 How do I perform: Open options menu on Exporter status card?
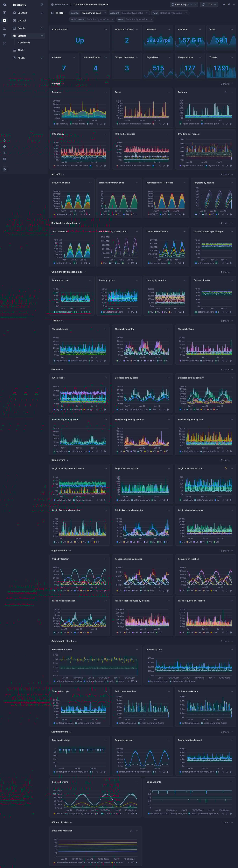(x=106, y=29)
